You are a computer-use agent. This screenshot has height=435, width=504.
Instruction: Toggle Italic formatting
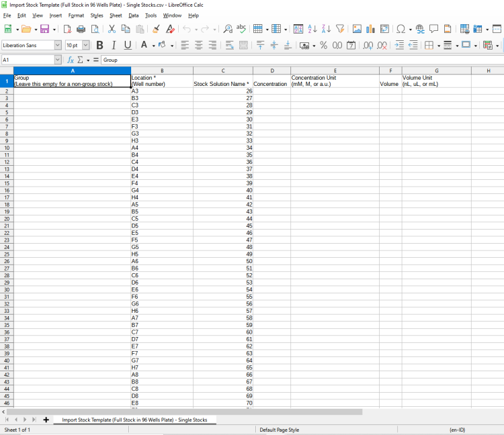pyautogui.click(x=114, y=45)
